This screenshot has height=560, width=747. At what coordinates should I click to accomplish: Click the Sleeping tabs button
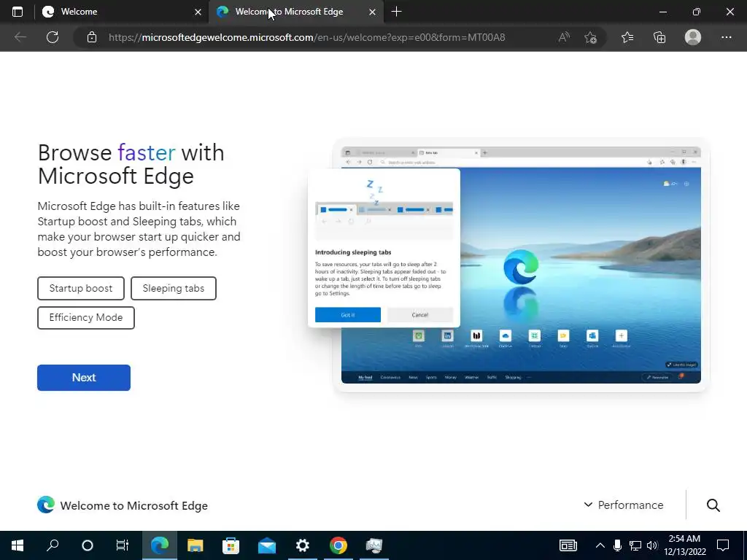174,289
